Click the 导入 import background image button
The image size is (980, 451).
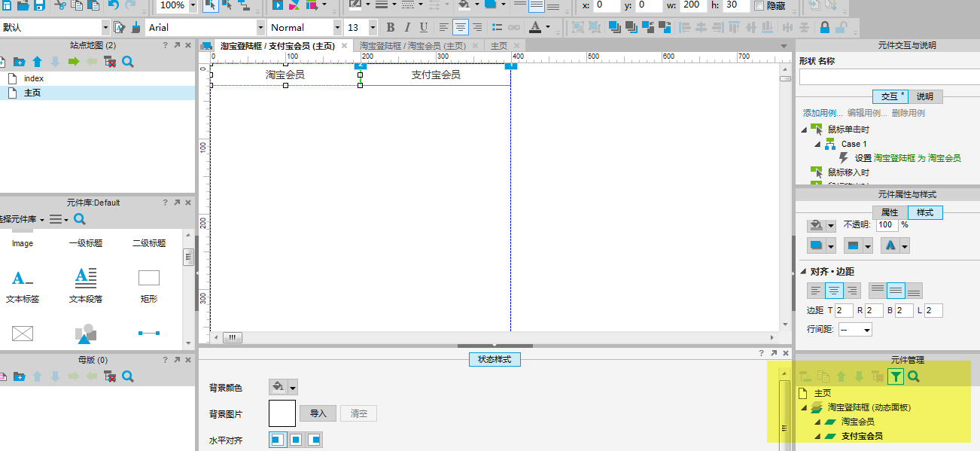point(318,413)
